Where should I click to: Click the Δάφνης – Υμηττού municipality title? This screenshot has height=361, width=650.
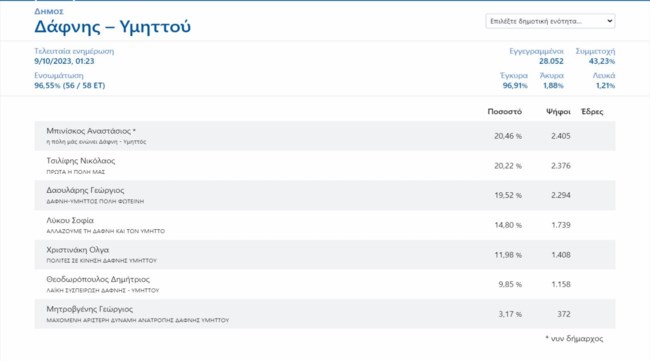[x=112, y=27]
